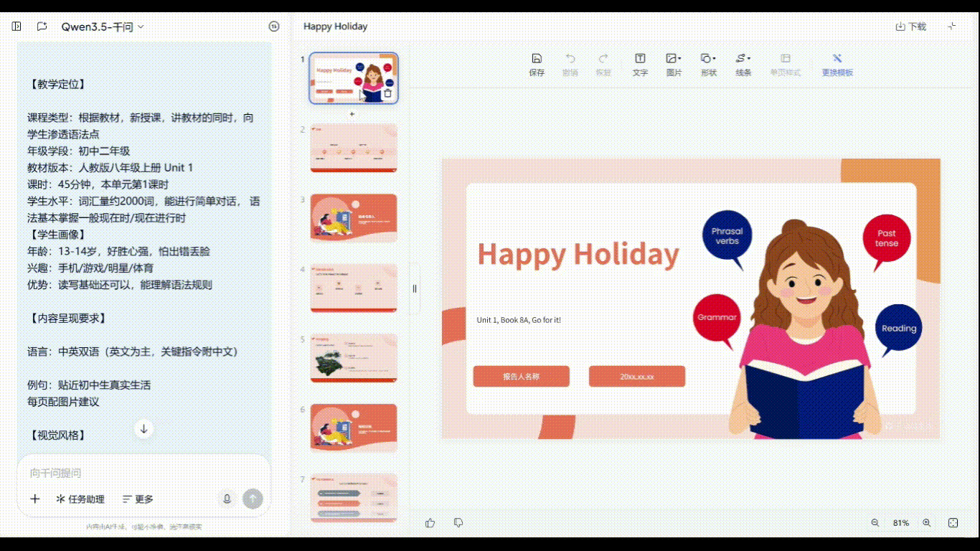Click the 更换模板 change template icon

tap(837, 59)
